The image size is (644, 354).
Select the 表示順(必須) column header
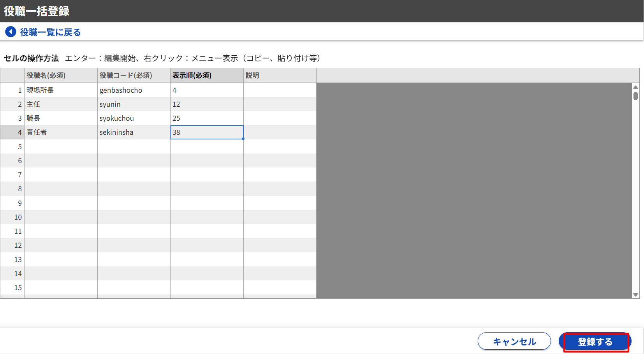[207, 76]
